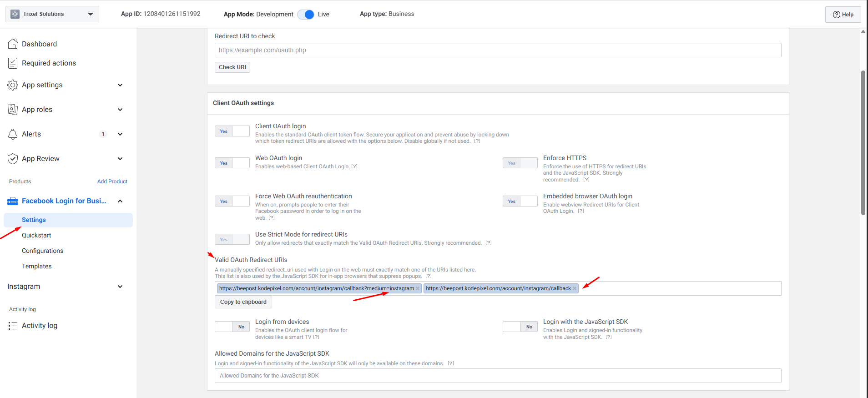868x398 pixels.
Task: Switch the App Mode toggle to Development
Action: click(x=306, y=15)
